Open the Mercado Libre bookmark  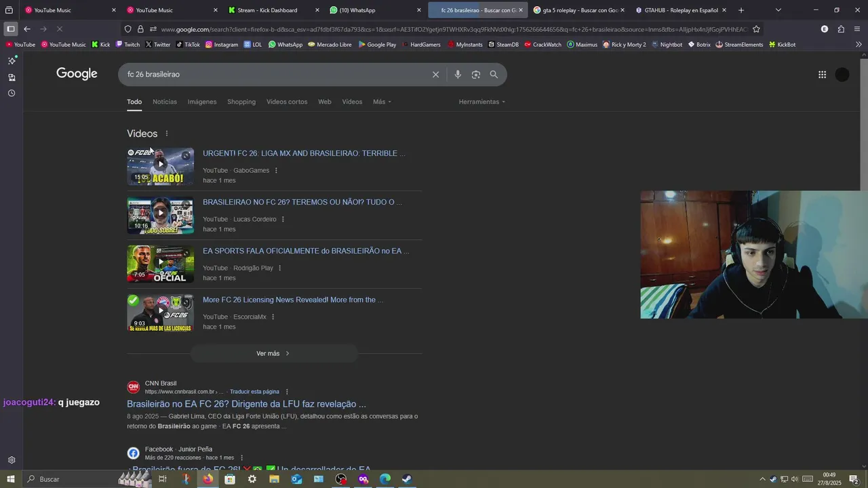click(x=330, y=45)
